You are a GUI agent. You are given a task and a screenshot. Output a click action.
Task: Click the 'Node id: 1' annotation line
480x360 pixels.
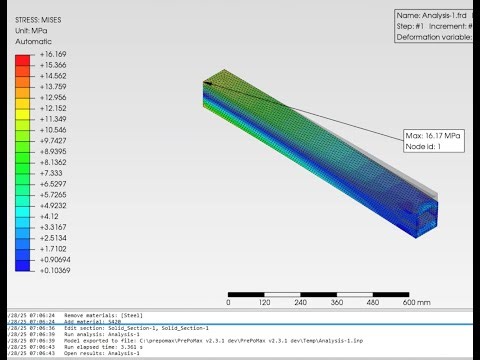point(423,146)
